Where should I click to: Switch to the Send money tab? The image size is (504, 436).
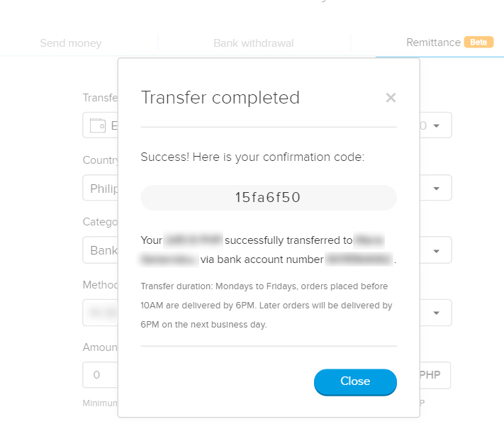pos(71,43)
